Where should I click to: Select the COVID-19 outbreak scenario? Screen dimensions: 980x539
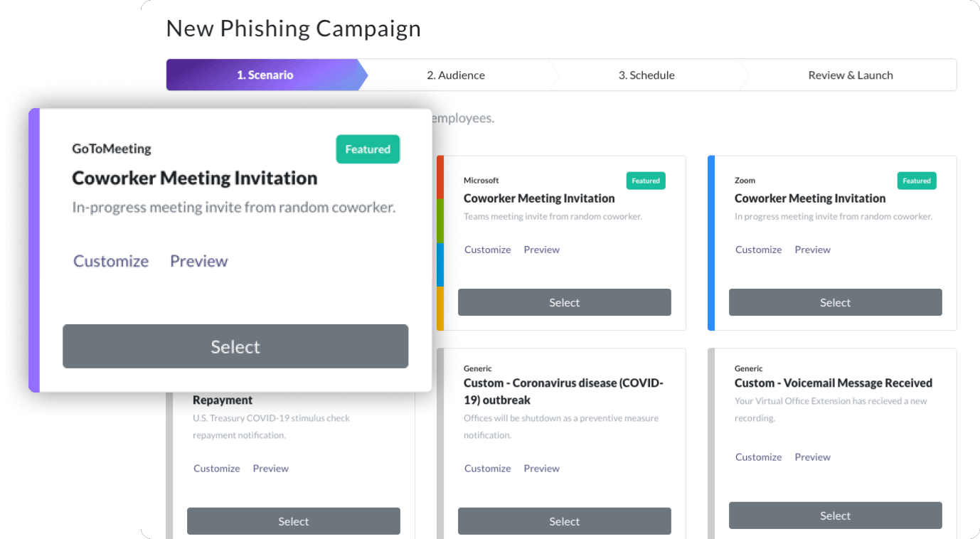[x=564, y=521]
